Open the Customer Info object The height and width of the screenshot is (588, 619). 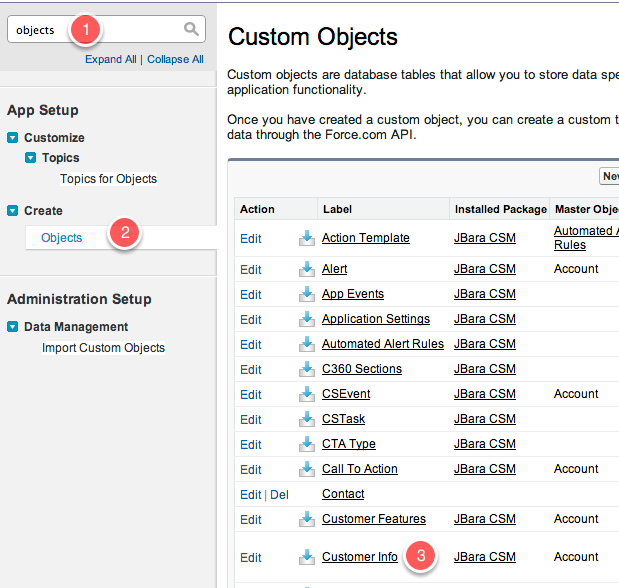[x=360, y=557]
